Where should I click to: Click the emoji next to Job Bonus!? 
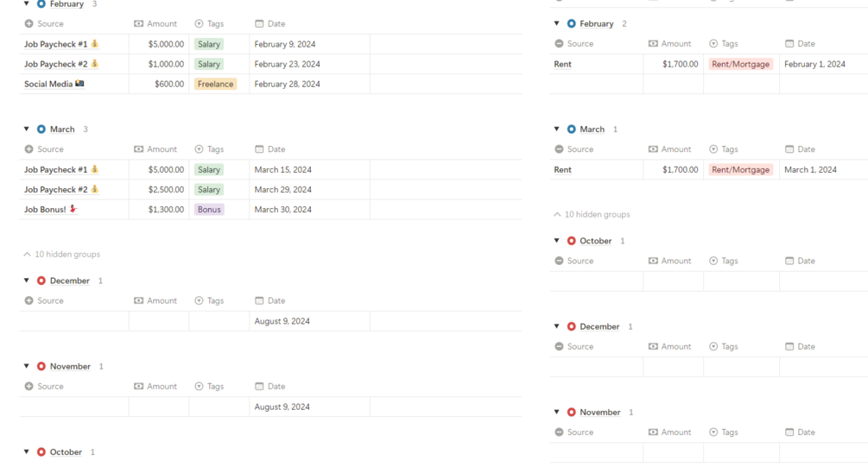tap(73, 209)
